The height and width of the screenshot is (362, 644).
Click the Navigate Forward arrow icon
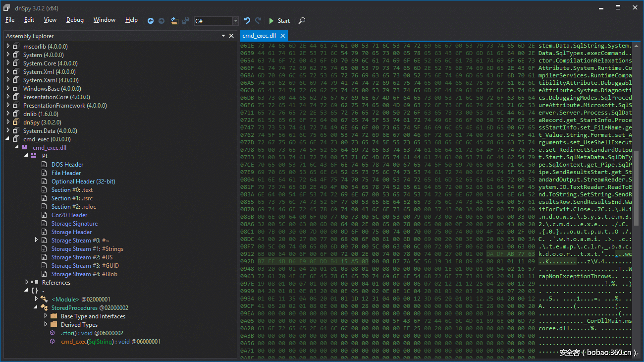[x=161, y=21]
